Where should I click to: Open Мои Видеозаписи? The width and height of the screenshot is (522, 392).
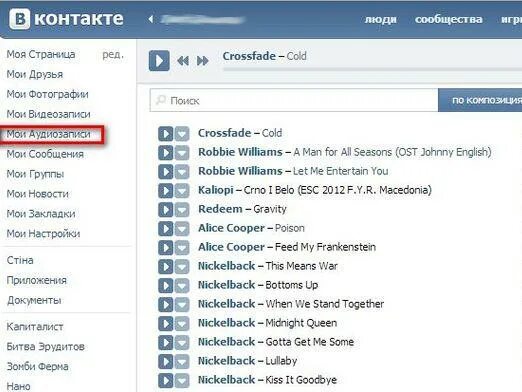tap(49, 114)
